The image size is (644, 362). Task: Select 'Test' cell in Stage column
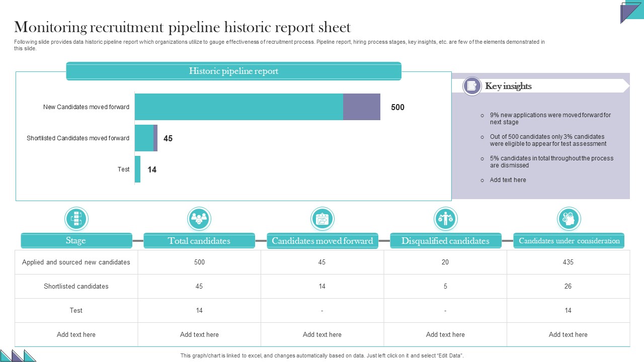tap(76, 311)
